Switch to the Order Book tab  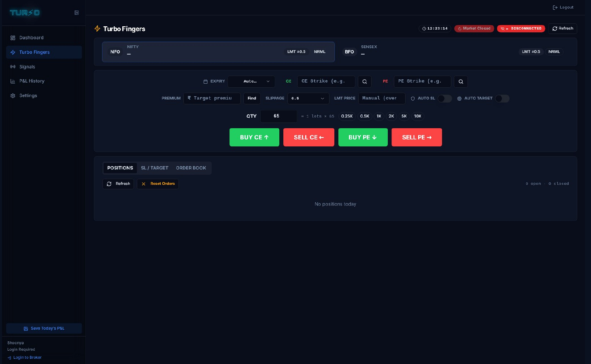click(x=191, y=168)
